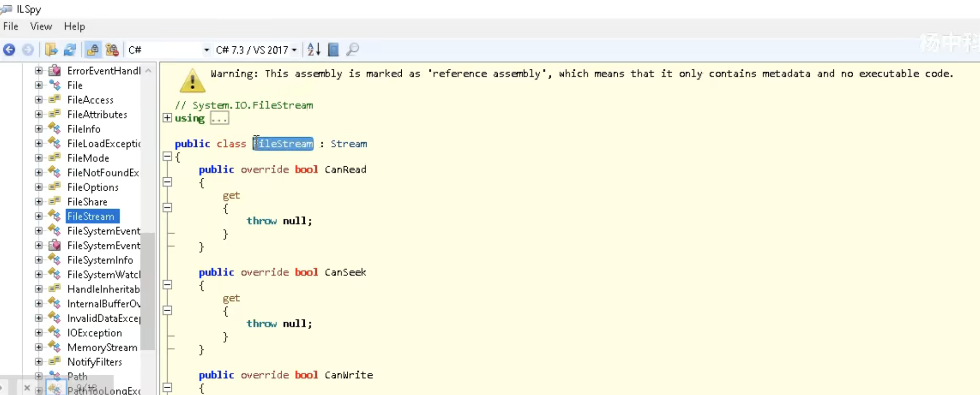Screen dimensions: 980x395
Task: Expand the FileAccess tree node
Action: point(39,100)
